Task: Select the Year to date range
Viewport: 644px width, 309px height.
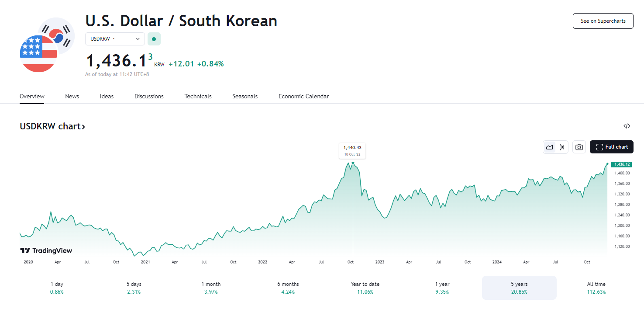Action: (x=365, y=288)
